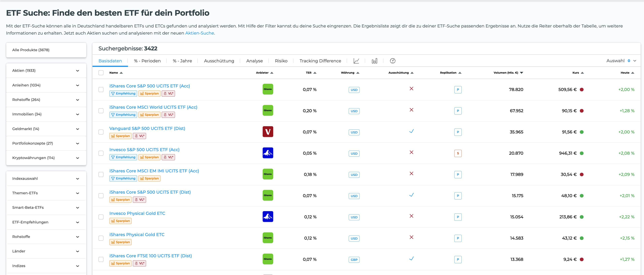
Task: Select the Vanguard S&P 500 row checkbox
Action: [x=101, y=132]
